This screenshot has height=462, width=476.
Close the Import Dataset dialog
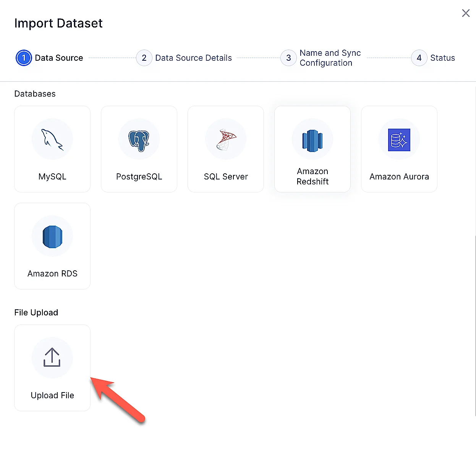pos(466,13)
